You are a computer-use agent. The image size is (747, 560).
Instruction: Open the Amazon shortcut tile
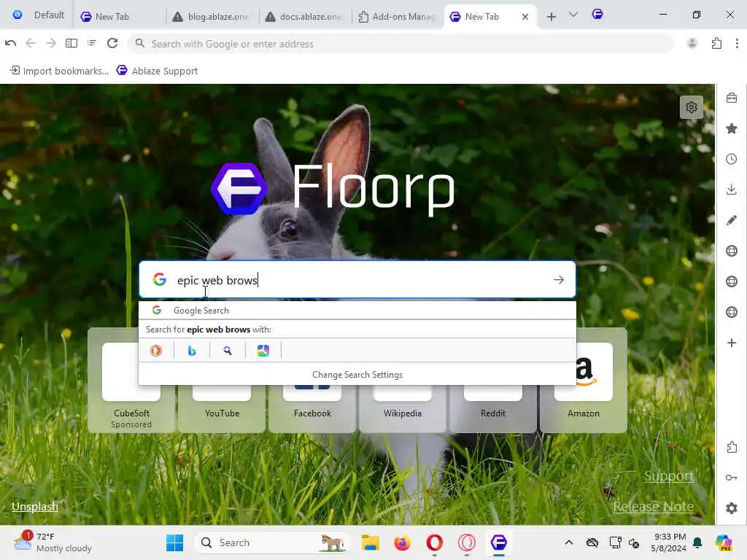(x=584, y=381)
